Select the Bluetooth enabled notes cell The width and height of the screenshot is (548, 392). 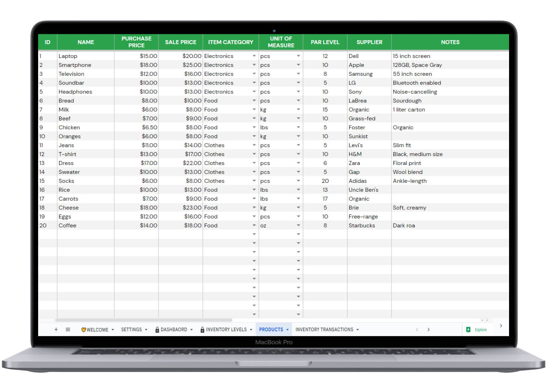450,83
